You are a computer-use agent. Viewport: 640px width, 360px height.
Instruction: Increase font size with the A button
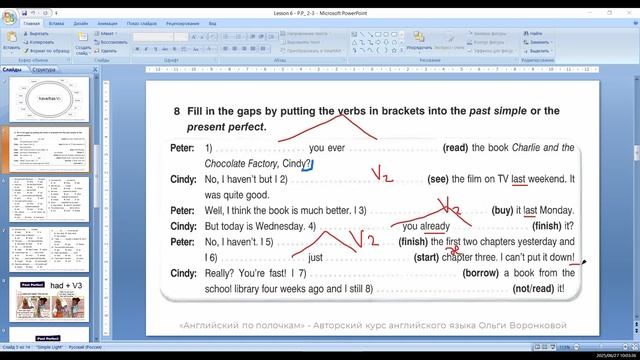[194, 37]
